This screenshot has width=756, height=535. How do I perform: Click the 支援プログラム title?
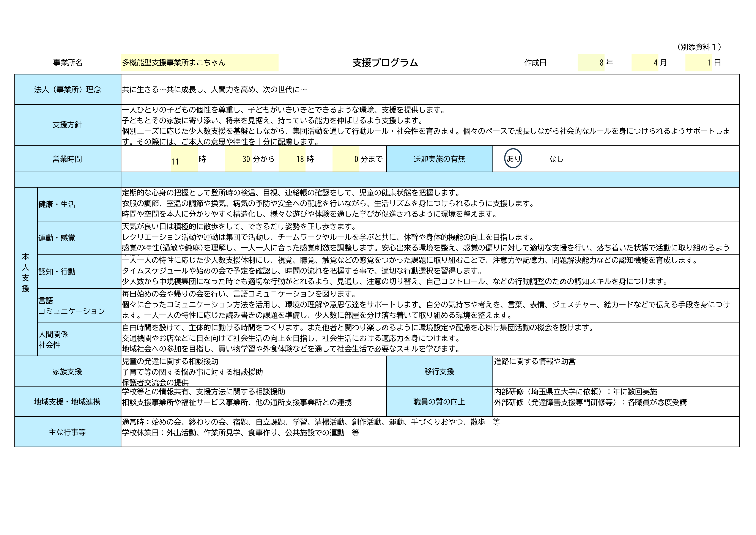click(385, 63)
